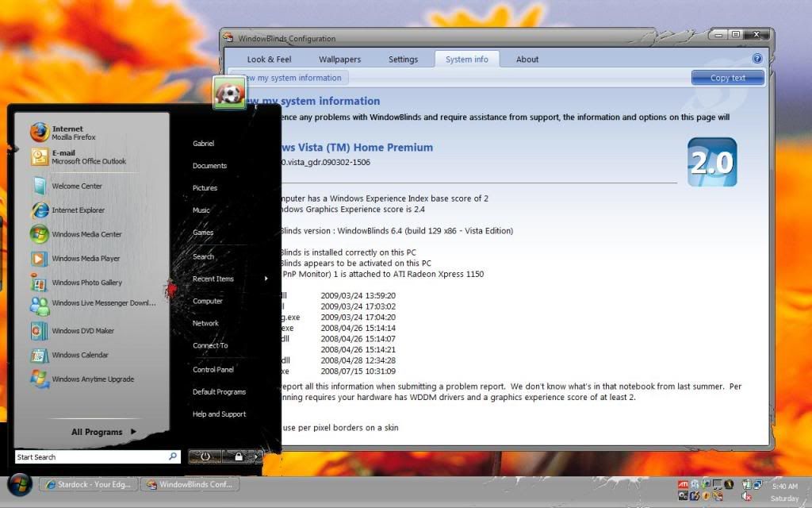Open the blue help icon in WindowBlinds
This screenshot has height=508, width=812.
click(757, 59)
